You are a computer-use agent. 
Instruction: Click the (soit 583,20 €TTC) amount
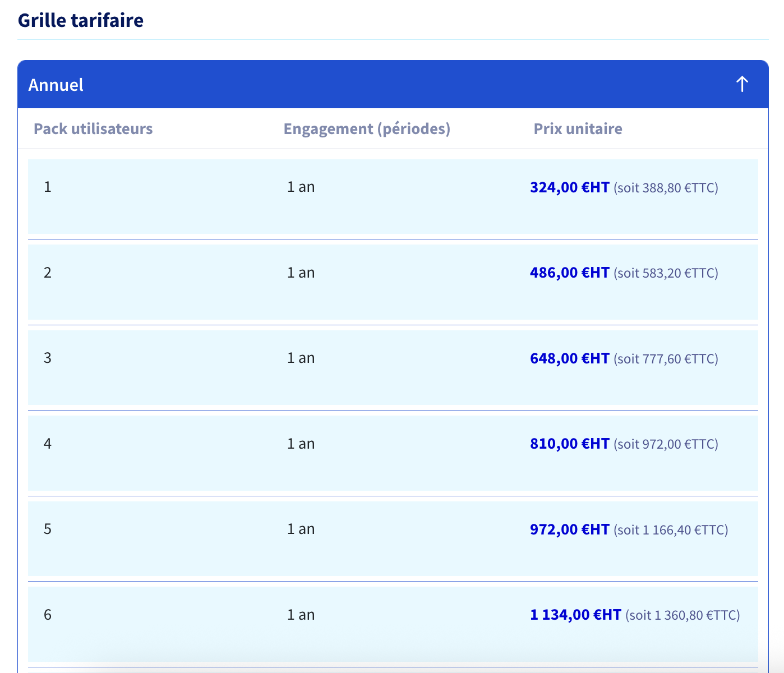tap(666, 273)
